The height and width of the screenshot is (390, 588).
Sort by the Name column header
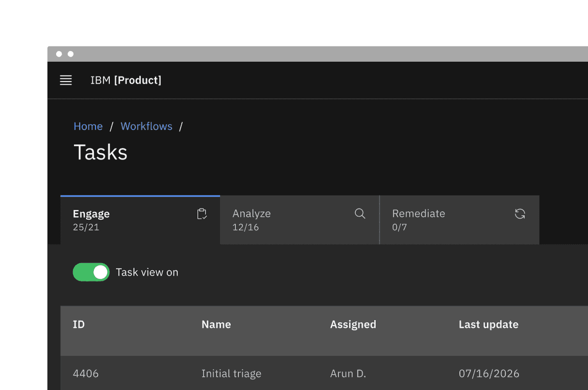216,324
